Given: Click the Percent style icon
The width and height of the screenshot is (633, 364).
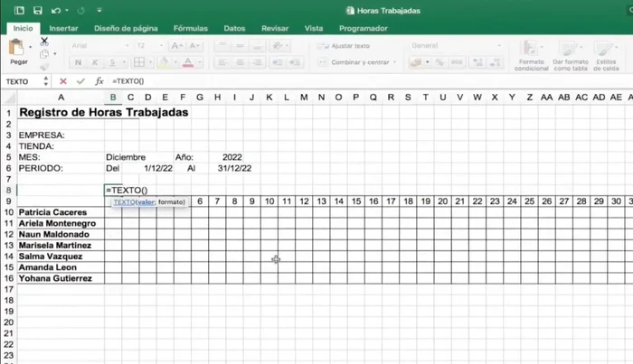Looking at the screenshot, I should coord(439,62).
